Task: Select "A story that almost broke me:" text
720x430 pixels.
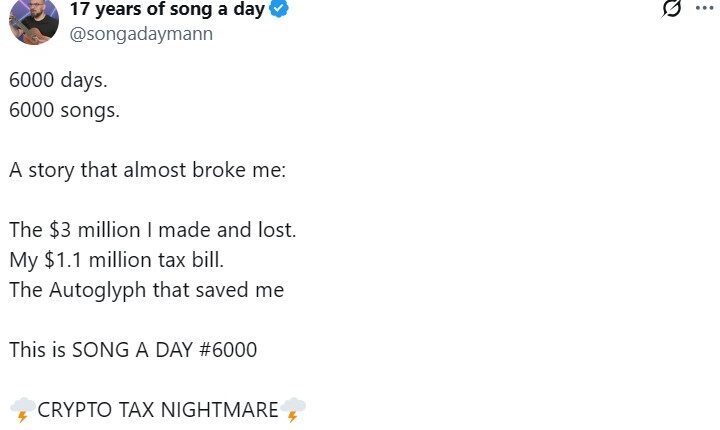Action: 148,170
